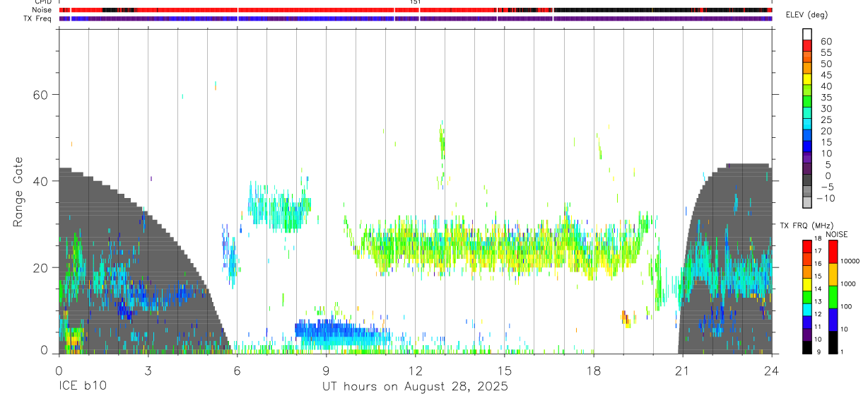Click the 'Range Gate' y-axis label
This screenshot has width=868, height=401.
18,192
